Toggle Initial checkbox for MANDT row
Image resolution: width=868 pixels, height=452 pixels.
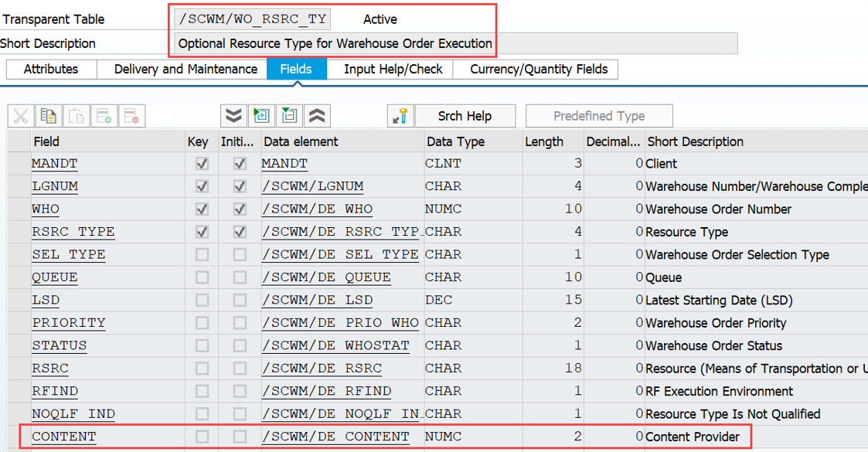click(x=240, y=164)
